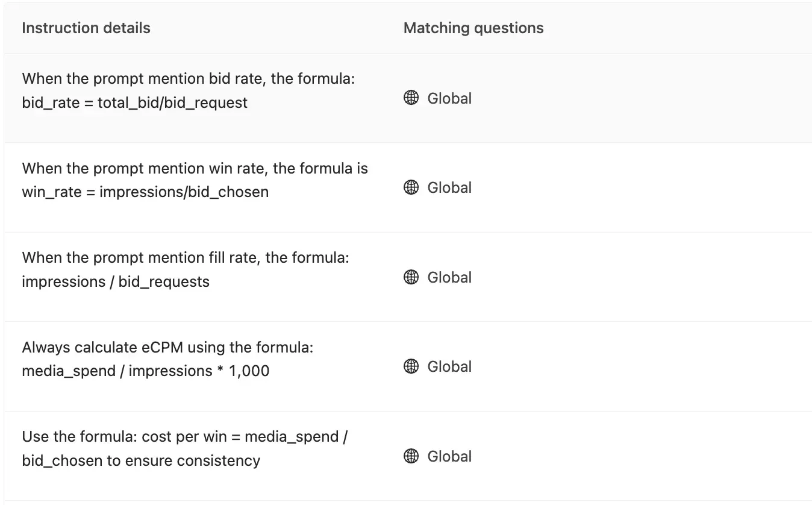Click the Global label in the fill rate row
812x505 pixels.
coord(449,277)
